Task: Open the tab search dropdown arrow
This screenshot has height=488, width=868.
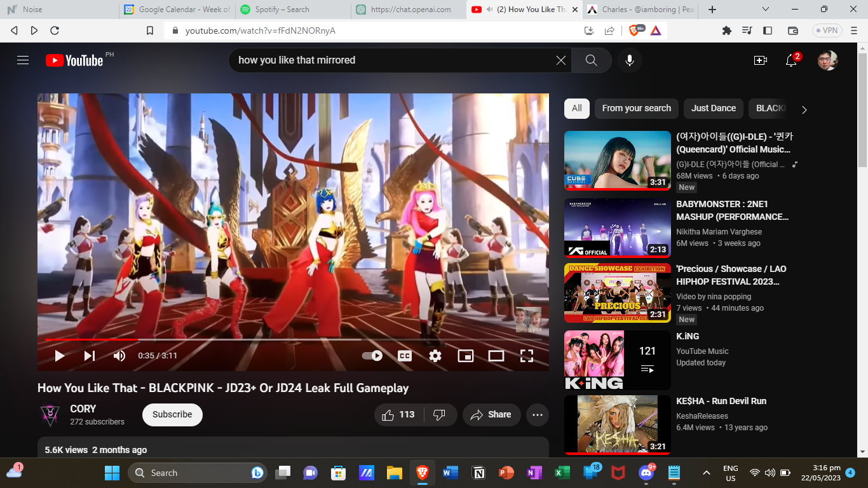Action: [766, 10]
